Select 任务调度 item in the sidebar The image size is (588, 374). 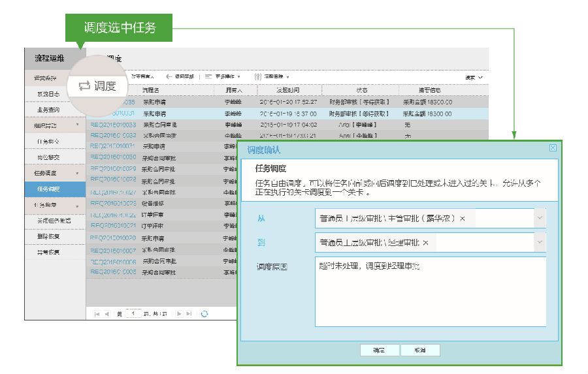coord(49,189)
